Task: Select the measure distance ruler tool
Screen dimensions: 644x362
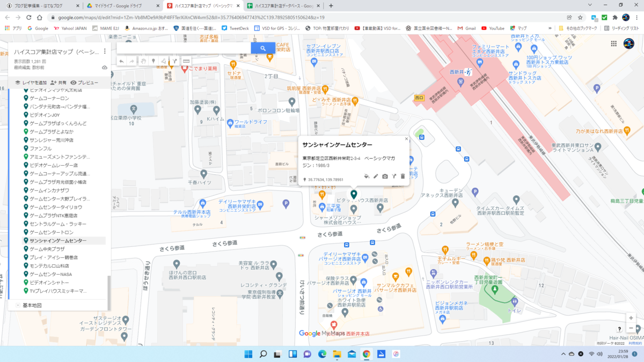Action: [186, 61]
